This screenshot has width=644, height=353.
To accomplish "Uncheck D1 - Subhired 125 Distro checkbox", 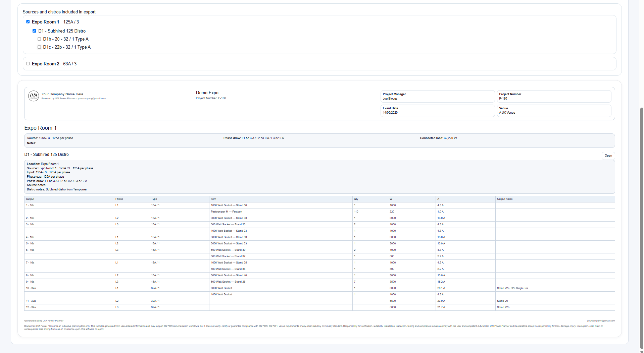I will (34, 31).
